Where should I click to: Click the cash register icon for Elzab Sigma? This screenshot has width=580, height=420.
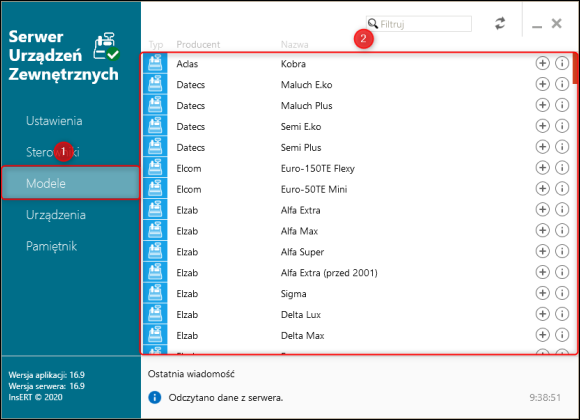coord(155,293)
